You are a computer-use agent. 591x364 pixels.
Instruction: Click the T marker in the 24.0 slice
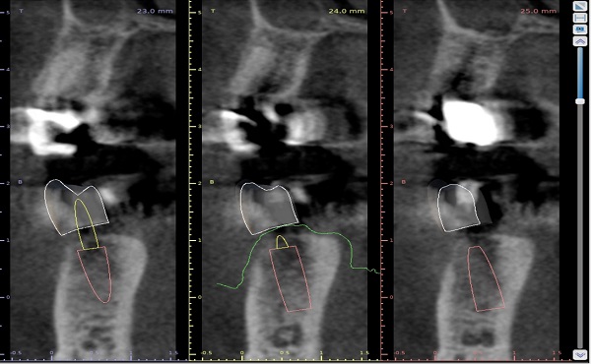(x=213, y=11)
